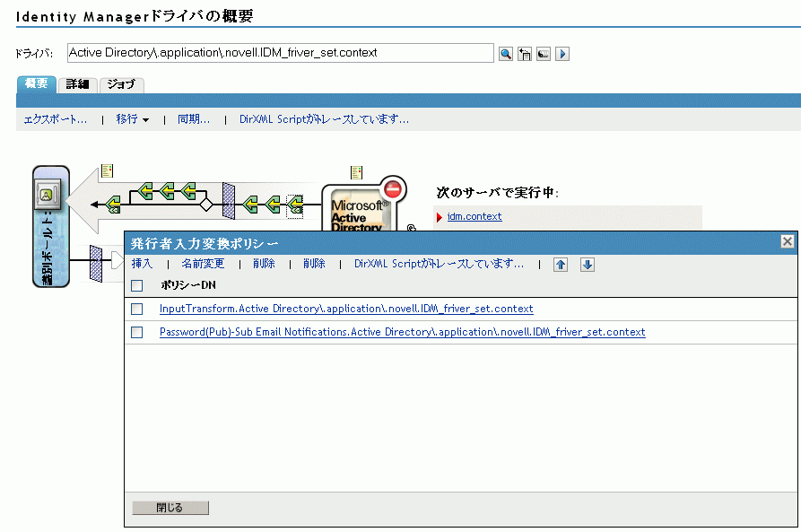Screen dimensions: 801x532
Task: Click the third browse icon after driver field
Action: tap(543, 54)
